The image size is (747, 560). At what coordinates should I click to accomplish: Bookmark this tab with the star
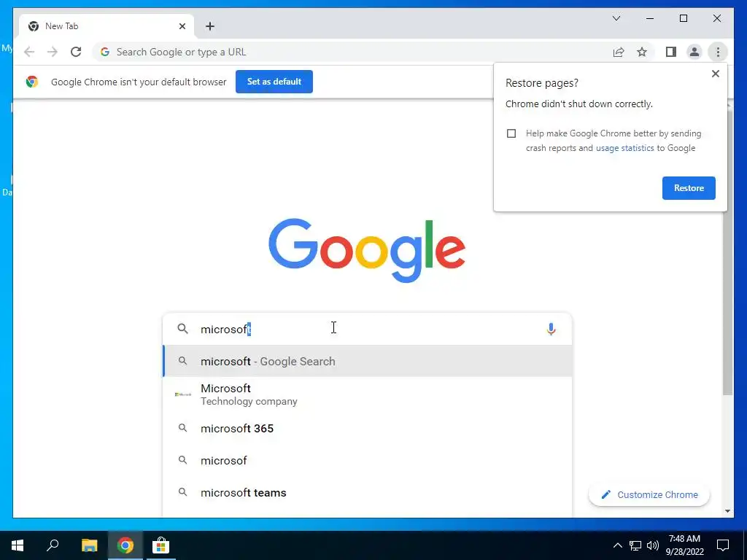point(642,52)
